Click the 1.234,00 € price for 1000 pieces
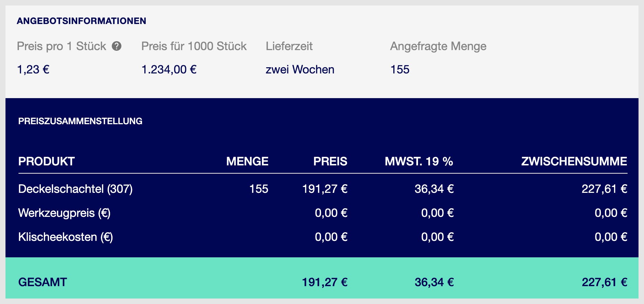The height and width of the screenshot is (304, 644). click(x=169, y=69)
